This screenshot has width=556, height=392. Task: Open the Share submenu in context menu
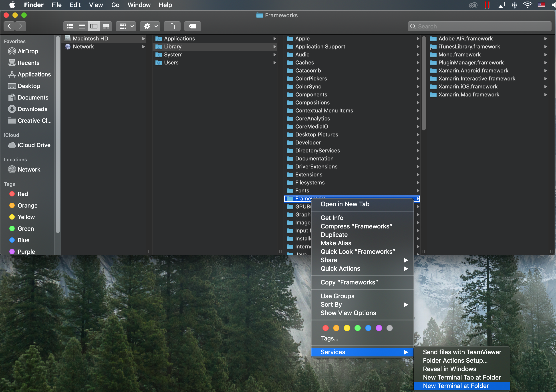click(x=362, y=260)
